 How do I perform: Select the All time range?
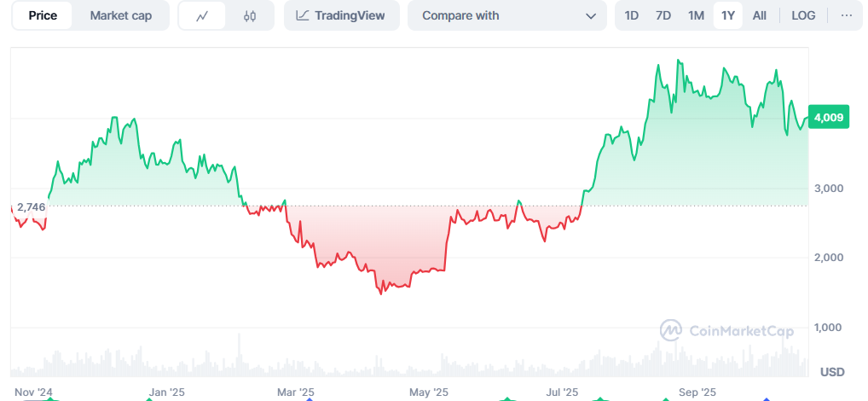coord(760,15)
